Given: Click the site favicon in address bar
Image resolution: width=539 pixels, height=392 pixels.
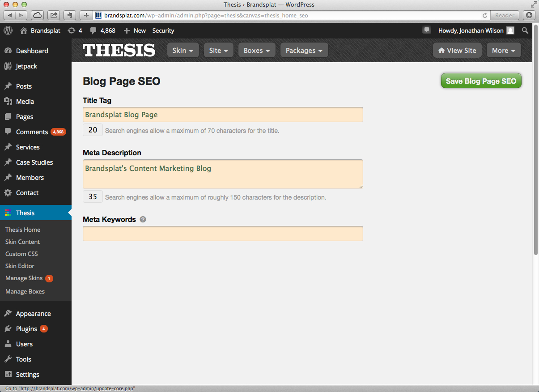Looking at the screenshot, I should (98, 15).
